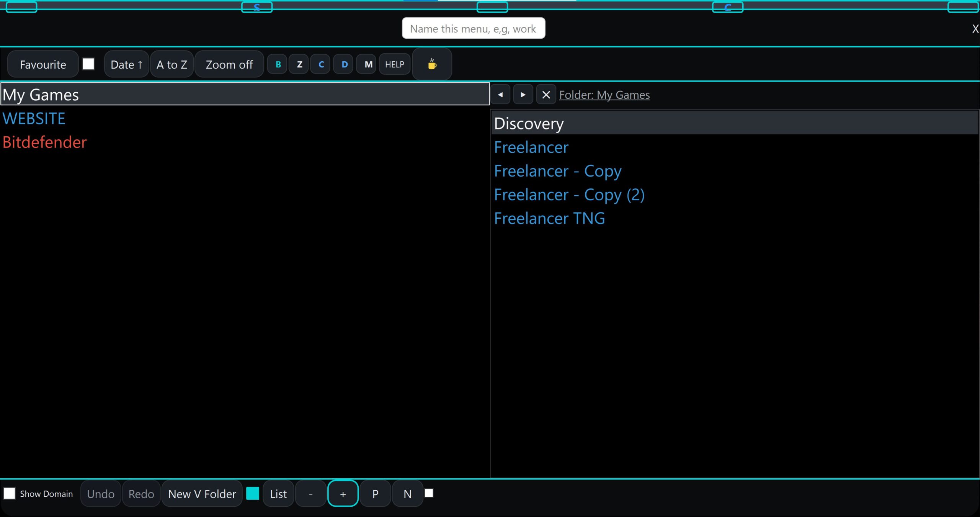Sort items by Date
Image resolution: width=980 pixels, height=517 pixels.
pyautogui.click(x=126, y=64)
